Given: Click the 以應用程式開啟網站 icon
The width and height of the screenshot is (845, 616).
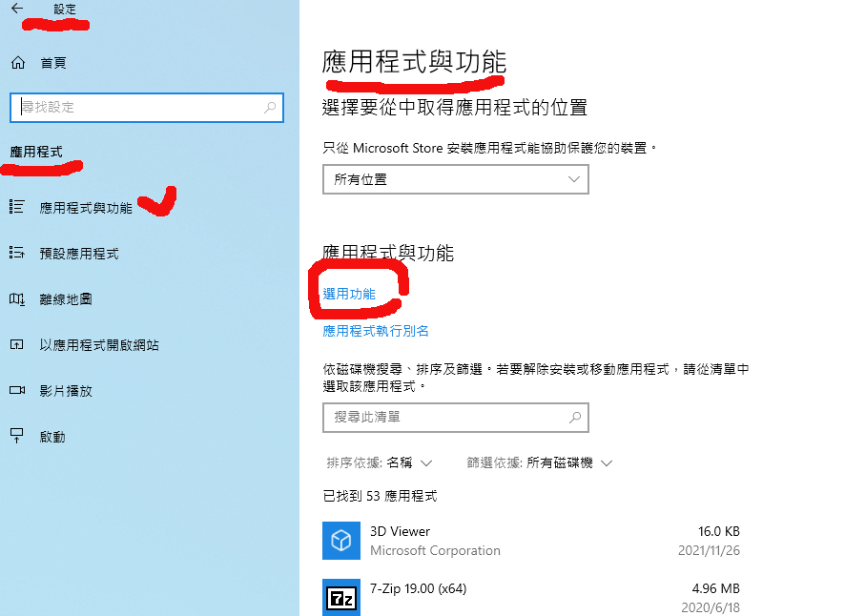Looking at the screenshot, I should tap(17, 344).
